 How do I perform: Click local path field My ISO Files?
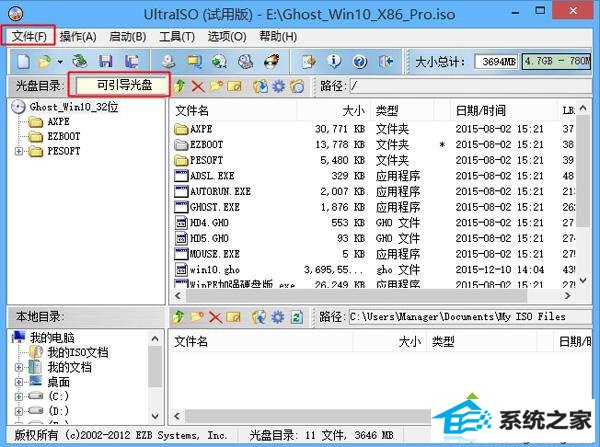pos(471,316)
